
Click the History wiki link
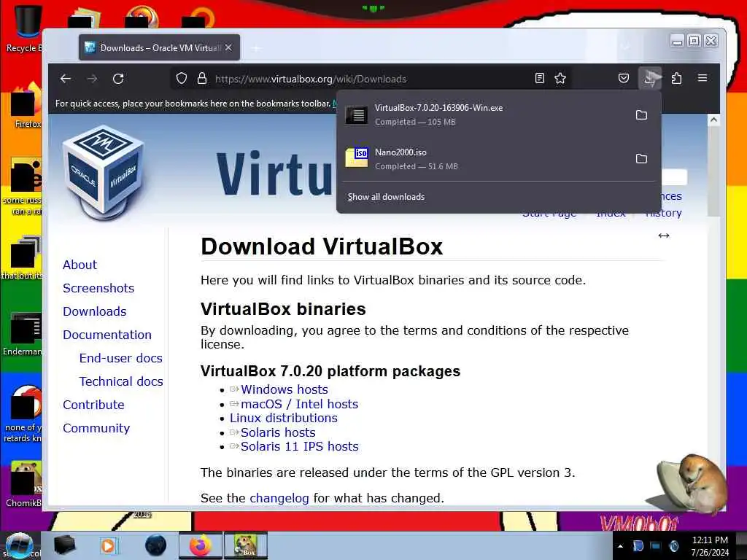[x=663, y=213]
